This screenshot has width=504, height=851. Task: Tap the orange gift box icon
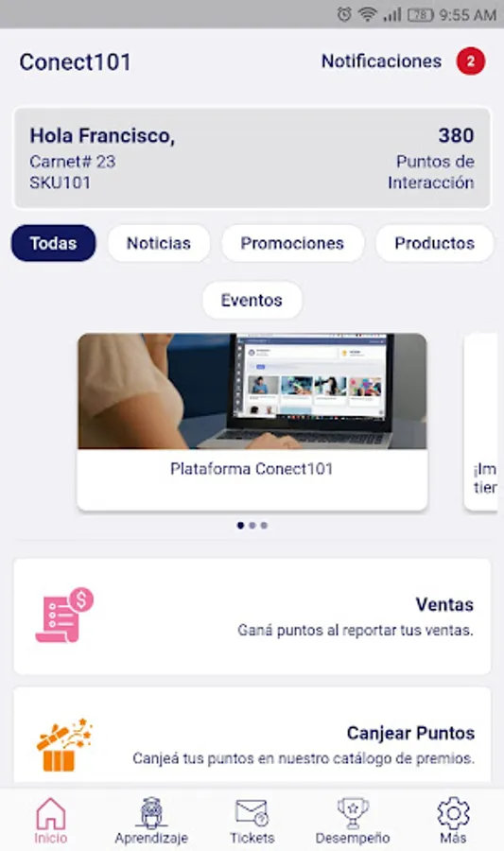[64, 744]
